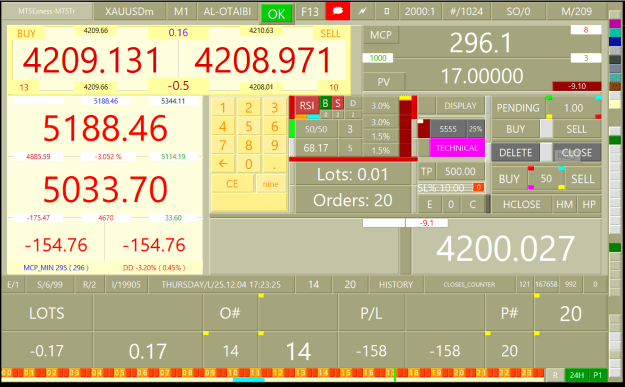Click the Orders: 20 display
Screen dimensions: 625x387
point(352,200)
